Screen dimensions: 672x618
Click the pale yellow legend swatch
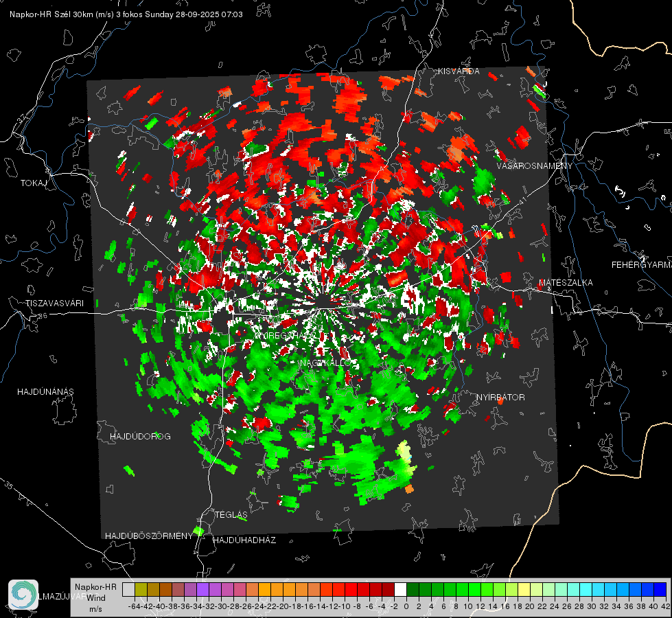pos(524,589)
